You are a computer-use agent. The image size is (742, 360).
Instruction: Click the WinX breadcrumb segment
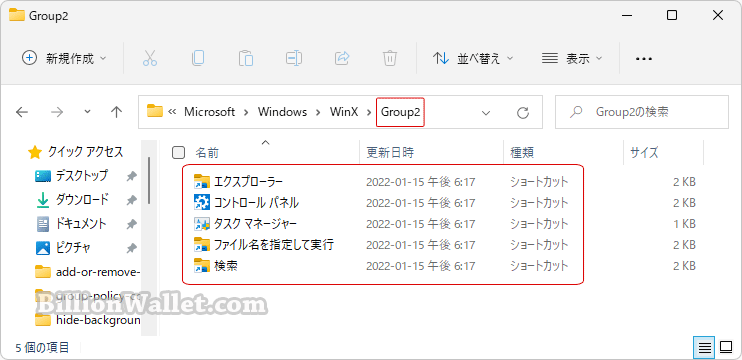(x=344, y=112)
